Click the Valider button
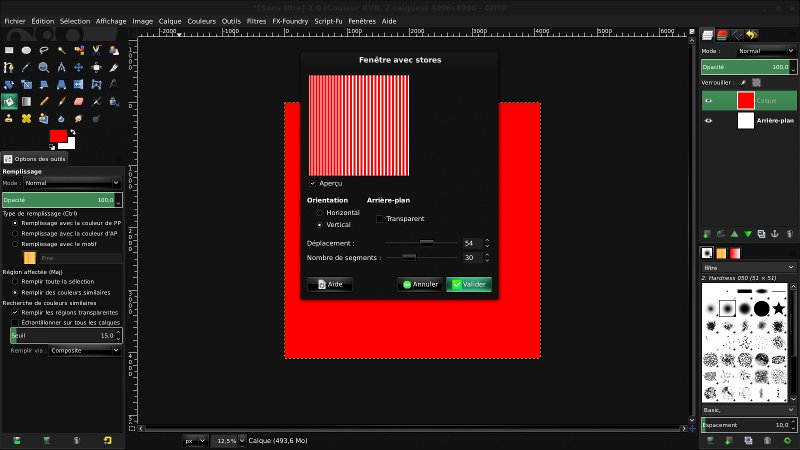This screenshot has width=800, height=450. [x=469, y=285]
